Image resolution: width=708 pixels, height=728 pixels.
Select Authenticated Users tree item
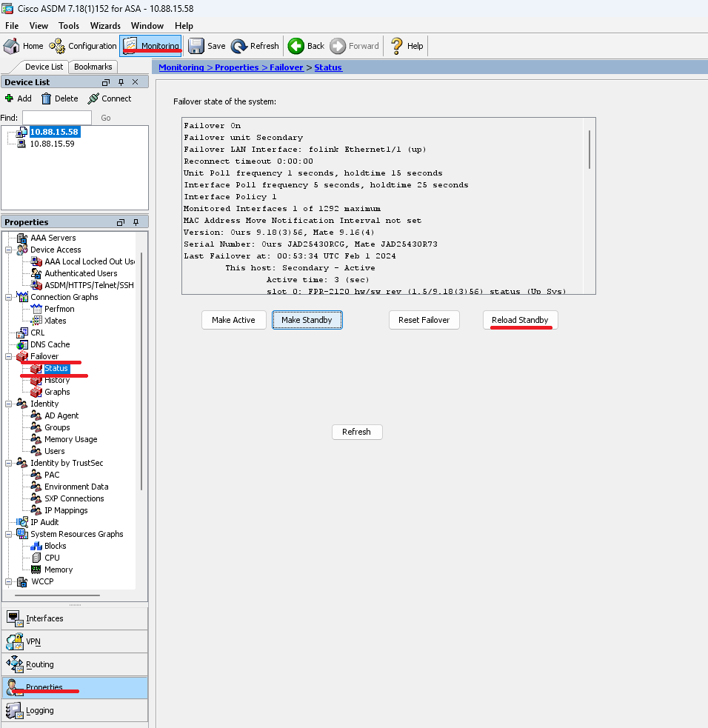click(x=81, y=273)
